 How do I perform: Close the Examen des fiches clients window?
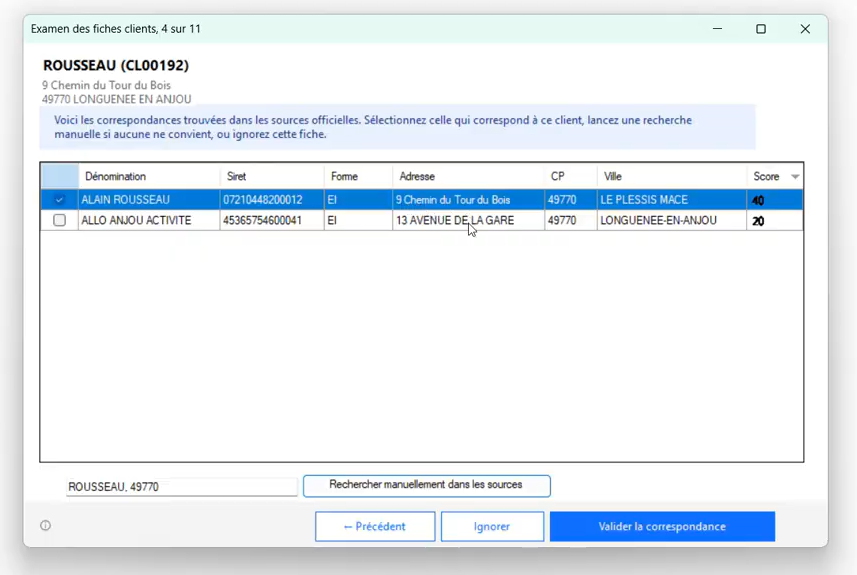[x=805, y=29]
